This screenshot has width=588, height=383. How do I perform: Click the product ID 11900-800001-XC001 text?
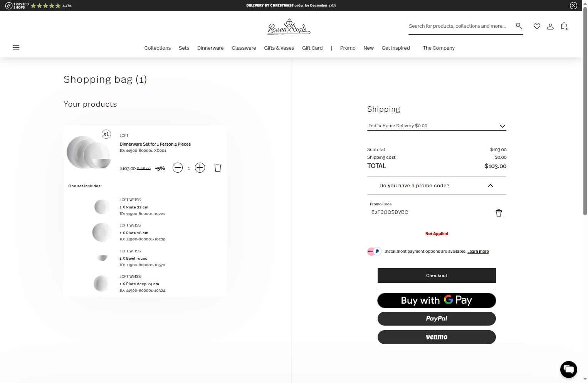pos(143,151)
